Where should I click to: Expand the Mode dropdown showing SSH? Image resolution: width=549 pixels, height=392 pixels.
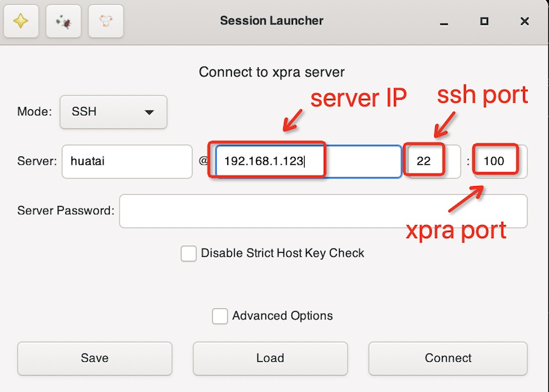pyautogui.click(x=113, y=112)
